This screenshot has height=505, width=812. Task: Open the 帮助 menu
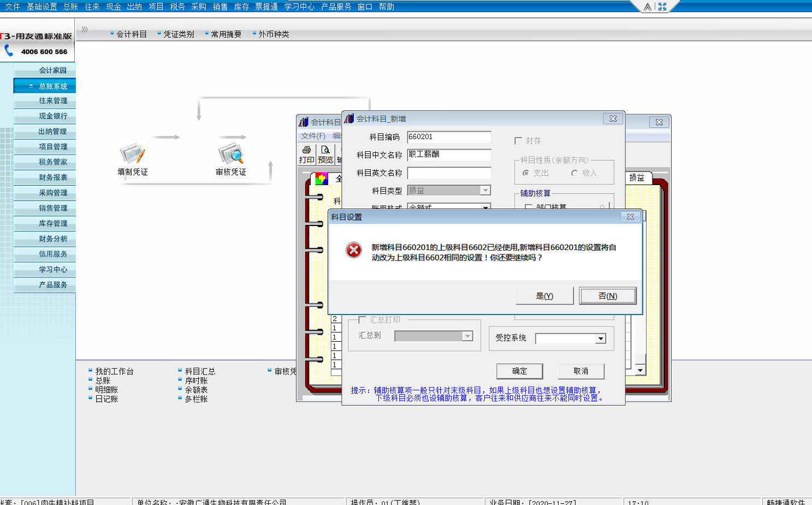pyautogui.click(x=387, y=7)
